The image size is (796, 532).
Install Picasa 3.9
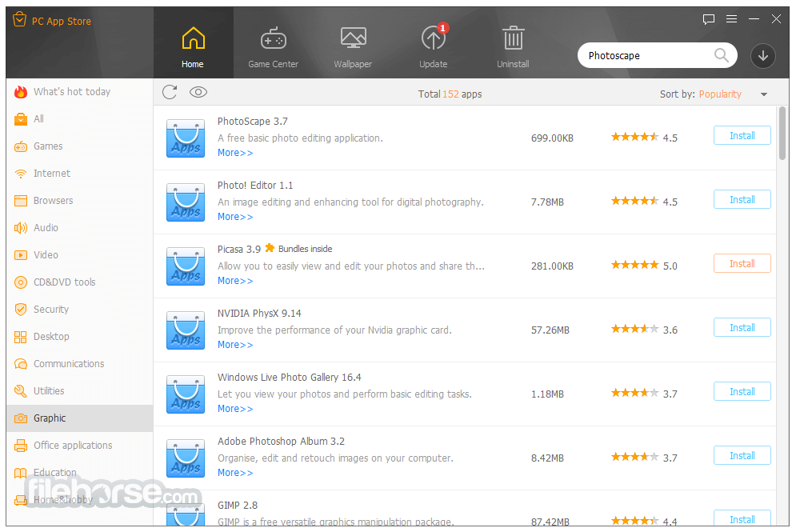[x=742, y=264]
